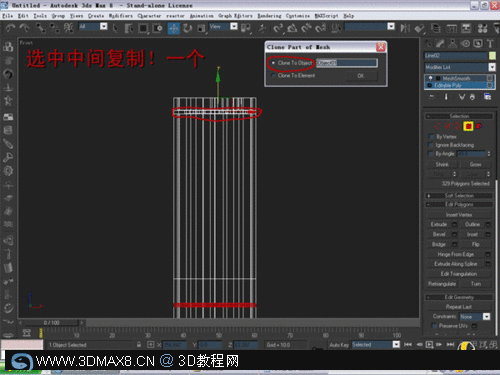Click the Undo arrow in the main toolbar

tap(11, 28)
